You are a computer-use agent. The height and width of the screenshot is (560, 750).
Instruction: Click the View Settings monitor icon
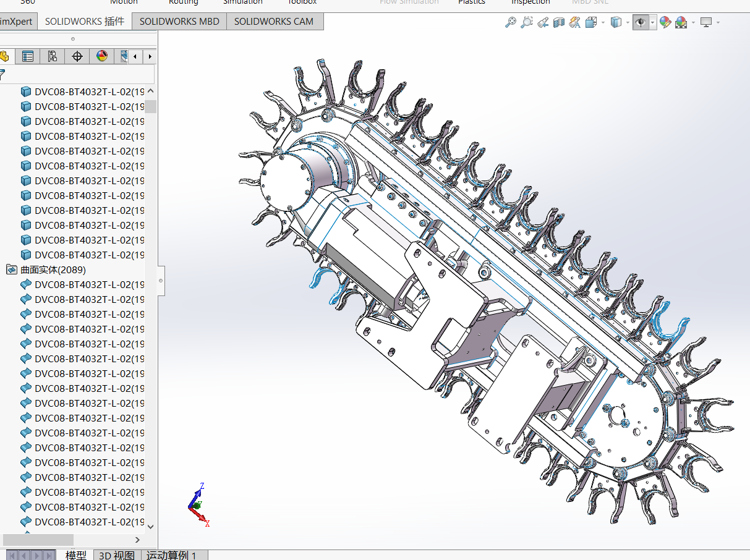click(x=706, y=23)
